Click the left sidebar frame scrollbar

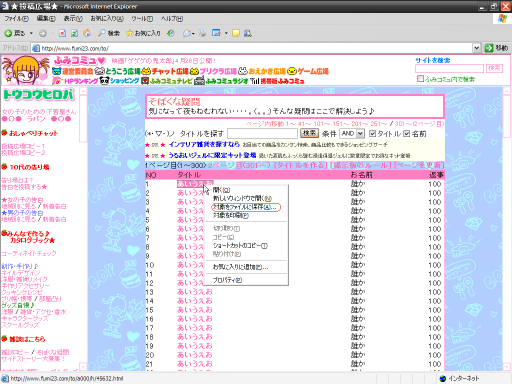point(83,229)
